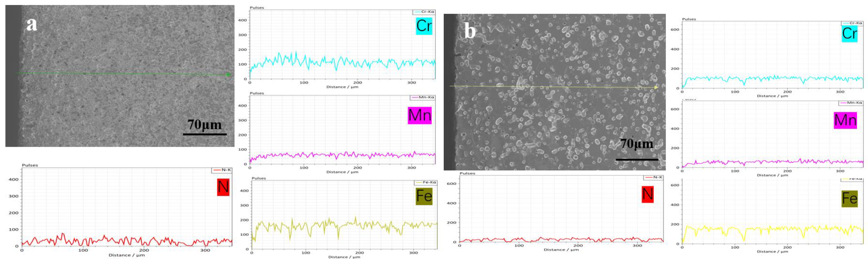The height and width of the screenshot is (265, 868).
Task: Click the N-K legend entry in panel b
Action: pos(653,177)
